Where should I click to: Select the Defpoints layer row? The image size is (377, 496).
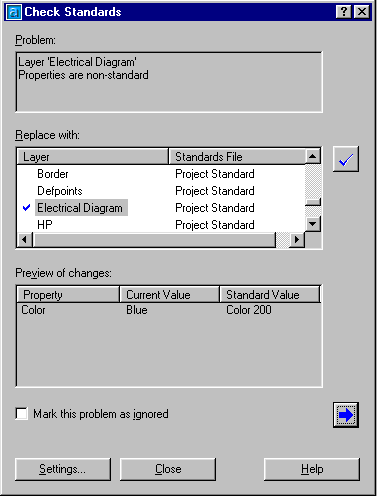pos(161,191)
